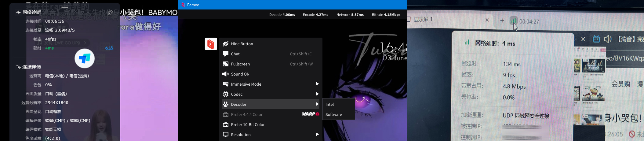Screen dimensions: 644x141
Task: Click the Parsec logo button beside the menu
Action: [211, 44]
